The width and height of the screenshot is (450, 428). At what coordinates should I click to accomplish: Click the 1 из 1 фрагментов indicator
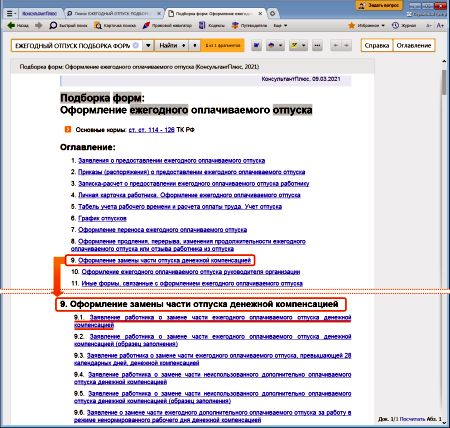coord(222,45)
